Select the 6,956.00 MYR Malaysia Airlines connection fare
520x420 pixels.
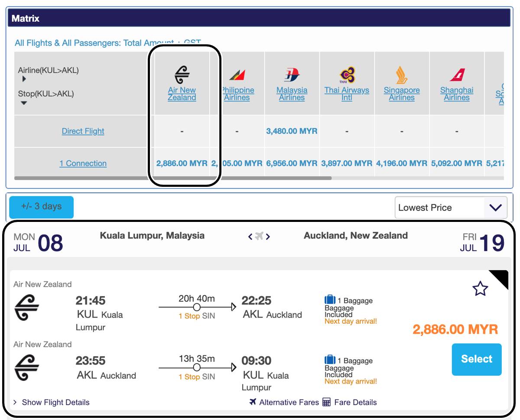pyautogui.click(x=292, y=163)
